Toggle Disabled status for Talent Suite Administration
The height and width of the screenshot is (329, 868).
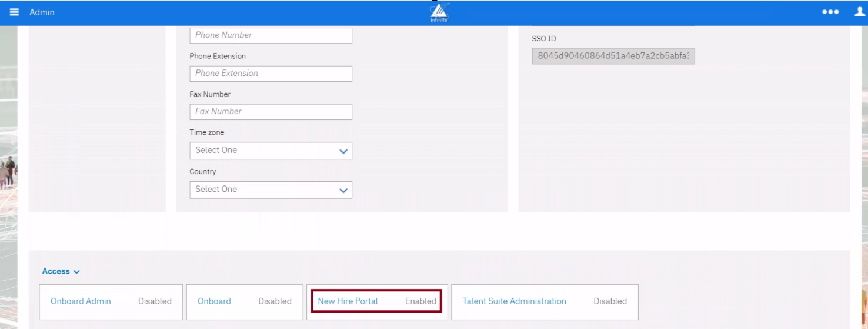pos(610,301)
